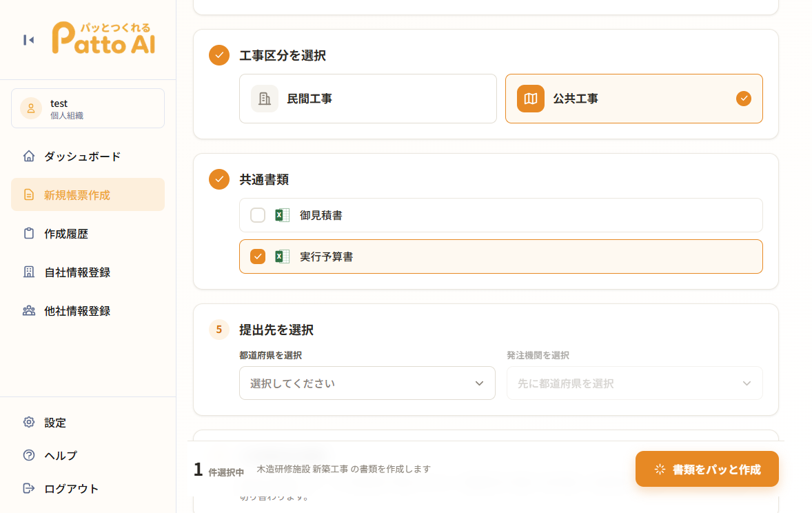The height and width of the screenshot is (513, 812).
Task: Click the chevron on 選択してください dropdown
Action: (479, 383)
